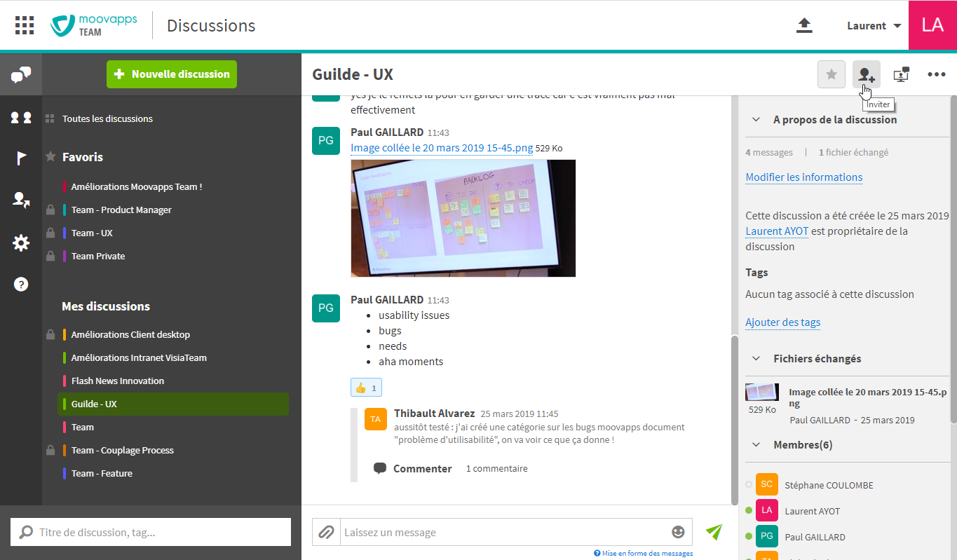Open Team - UX discussion
The width and height of the screenshot is (957, 560).
[x=92, y=233]
